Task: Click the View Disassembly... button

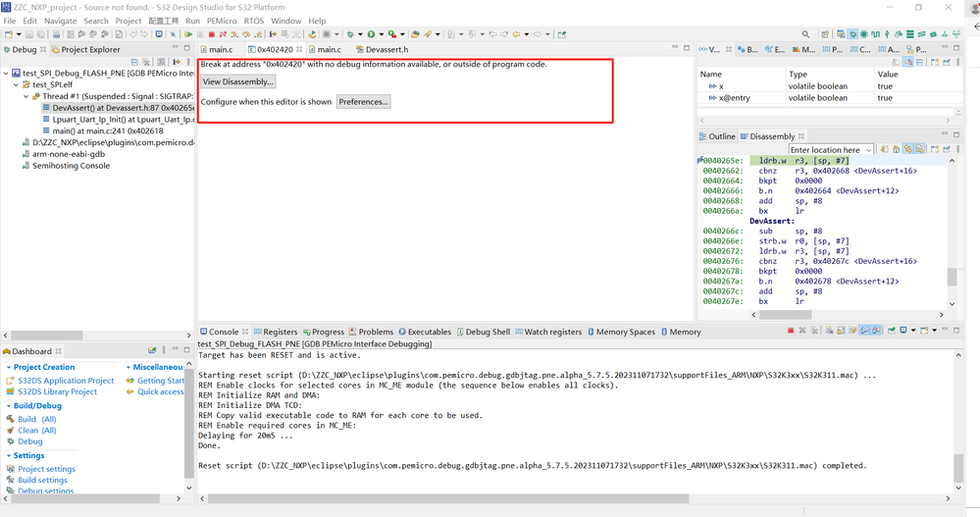Action: (x=237, y=81)
